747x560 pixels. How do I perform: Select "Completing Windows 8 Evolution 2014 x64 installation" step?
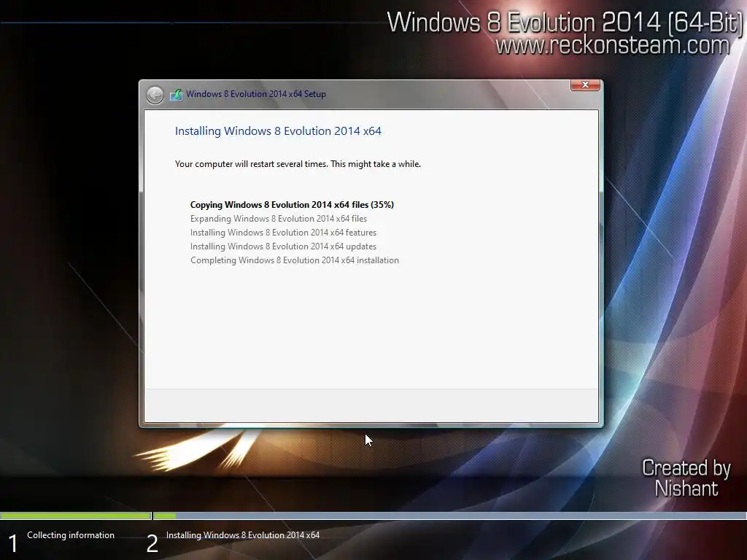coord(295,260)
